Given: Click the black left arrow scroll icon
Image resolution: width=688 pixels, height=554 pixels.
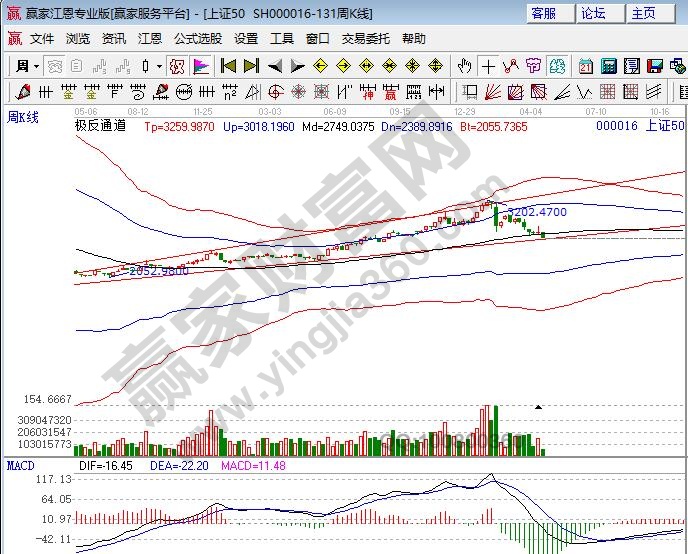Looking at the screenshot, I should point(274,66).
